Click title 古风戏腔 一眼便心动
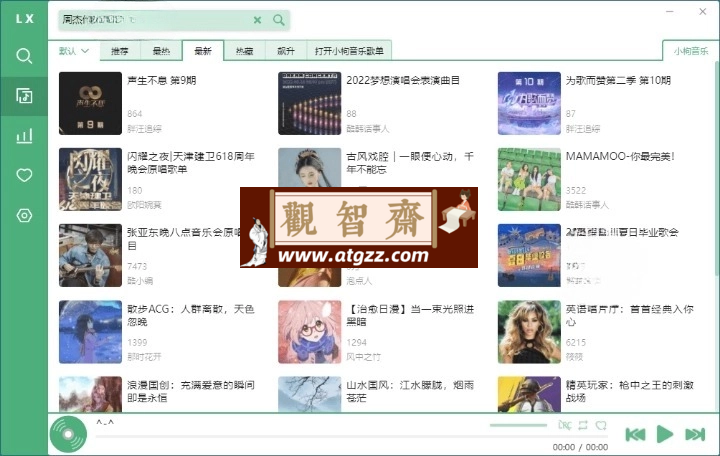The width and height of the screenshot is (720, 456). tap(410, 163)
